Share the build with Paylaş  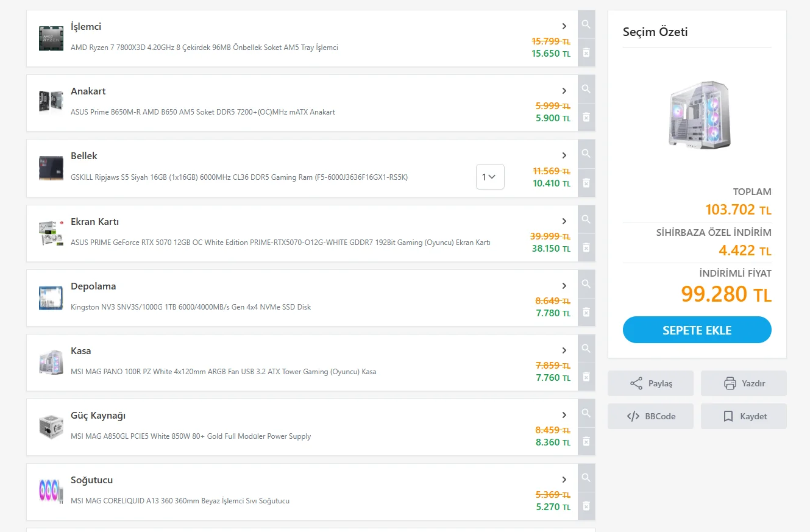point(650,383)
